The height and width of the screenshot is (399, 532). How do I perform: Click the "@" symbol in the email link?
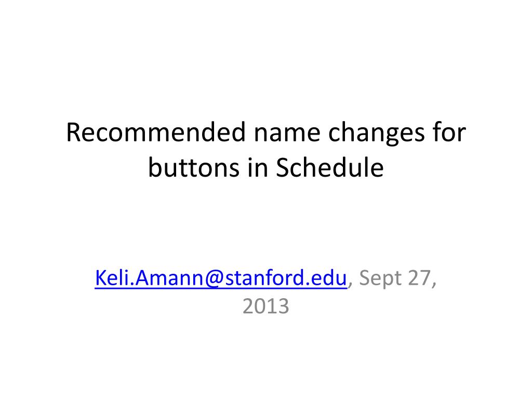coord(214,279)
